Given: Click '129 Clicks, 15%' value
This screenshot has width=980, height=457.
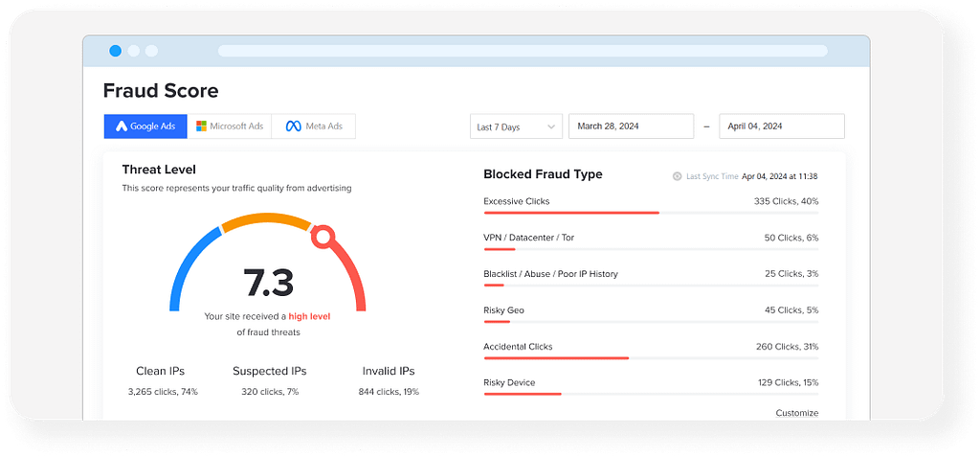Looking at the screenshot, I should click(x=788, y=383).
